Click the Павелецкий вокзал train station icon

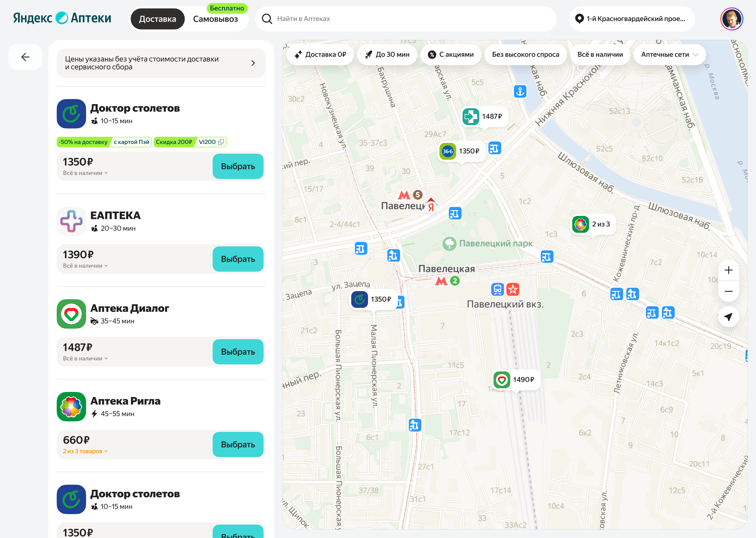coord(497,289)
